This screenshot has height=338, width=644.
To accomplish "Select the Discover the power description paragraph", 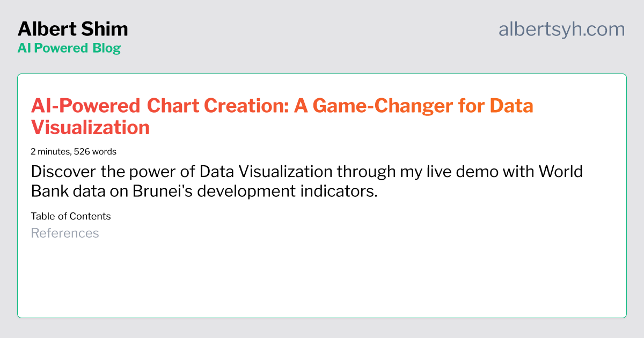I will (x=307, y=181).
